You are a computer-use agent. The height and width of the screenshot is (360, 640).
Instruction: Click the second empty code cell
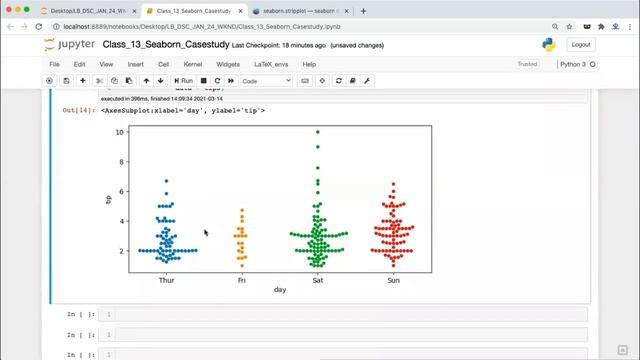(343, 335)
